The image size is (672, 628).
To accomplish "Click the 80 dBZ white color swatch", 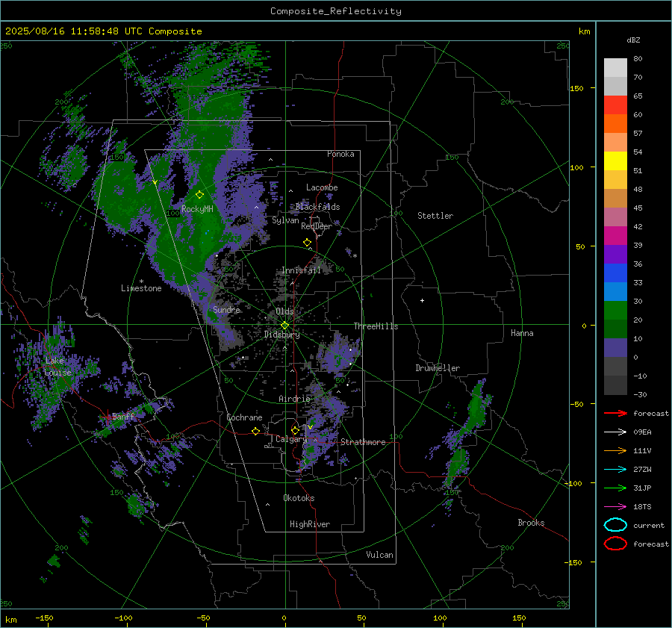I will [x=615, y=68].
